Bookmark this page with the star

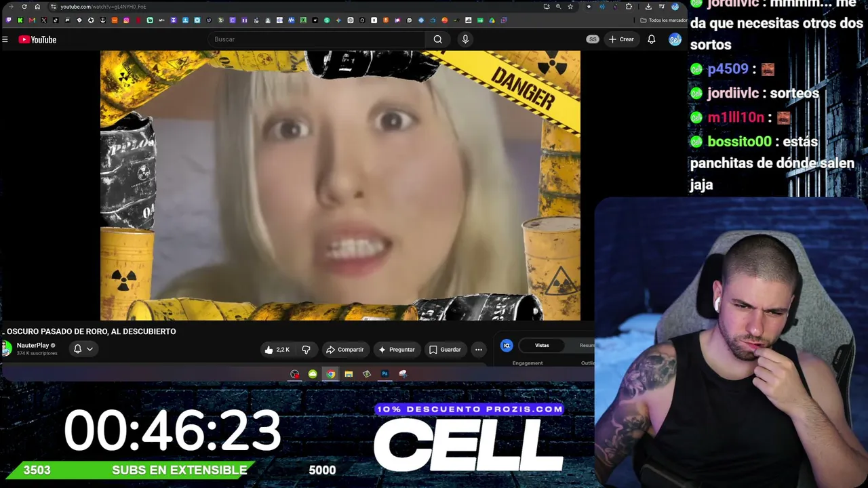click(x=570, y=7)
